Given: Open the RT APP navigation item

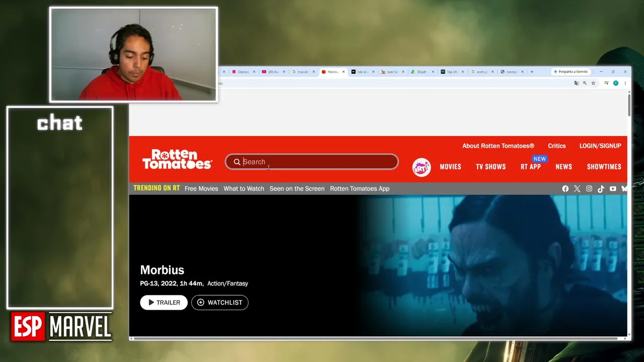Looking at the screenshot, I should (531, 167).
